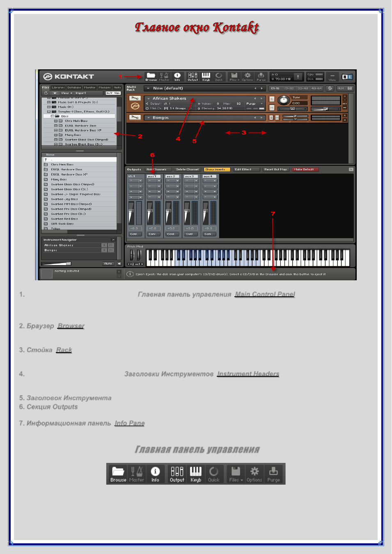392x554 pixels.
Task: Go up one folder via arrow row
Action: click(80, 160)
